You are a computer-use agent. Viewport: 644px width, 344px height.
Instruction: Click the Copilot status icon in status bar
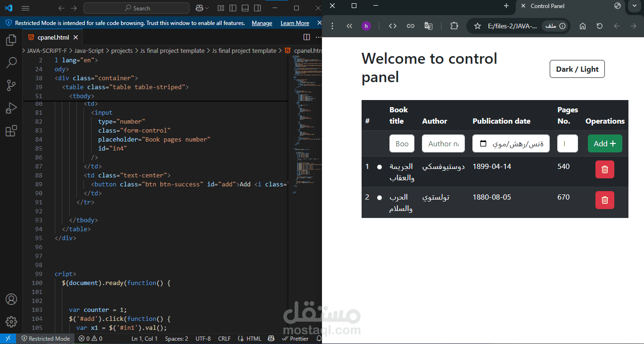click(x=271, y=338)
